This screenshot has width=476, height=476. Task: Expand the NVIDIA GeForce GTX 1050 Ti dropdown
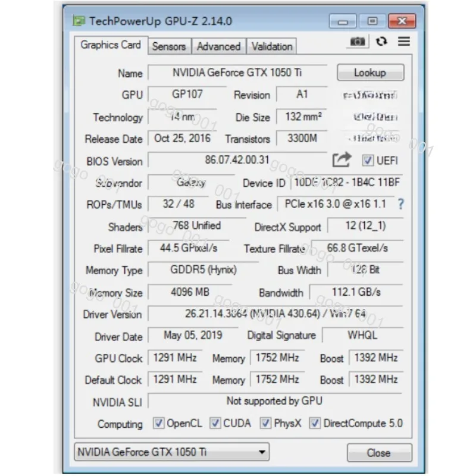[172, 452]
